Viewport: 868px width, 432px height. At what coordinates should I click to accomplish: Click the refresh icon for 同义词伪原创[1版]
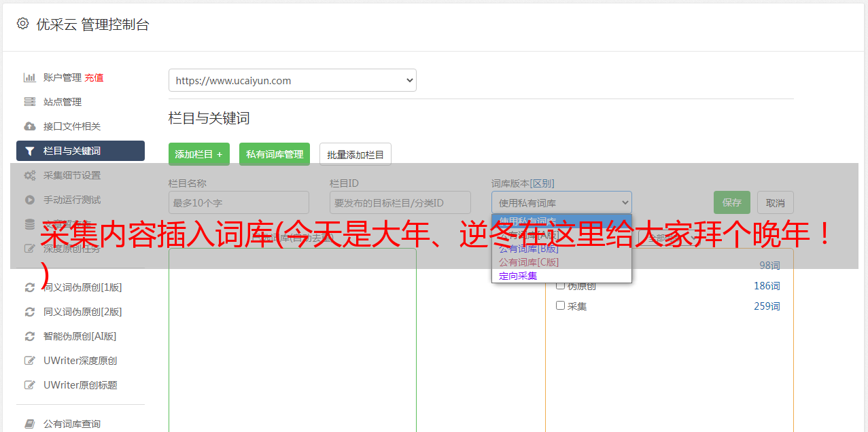click(x=30, y=287)
